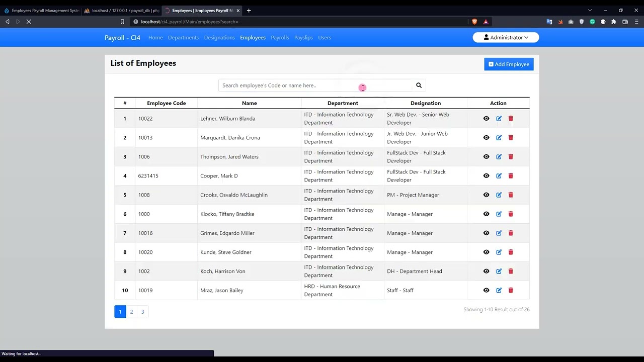644x362 pixels.
Task: Delete employee Klocko, Tiffany Bradtke
Action: pos(511,214)
